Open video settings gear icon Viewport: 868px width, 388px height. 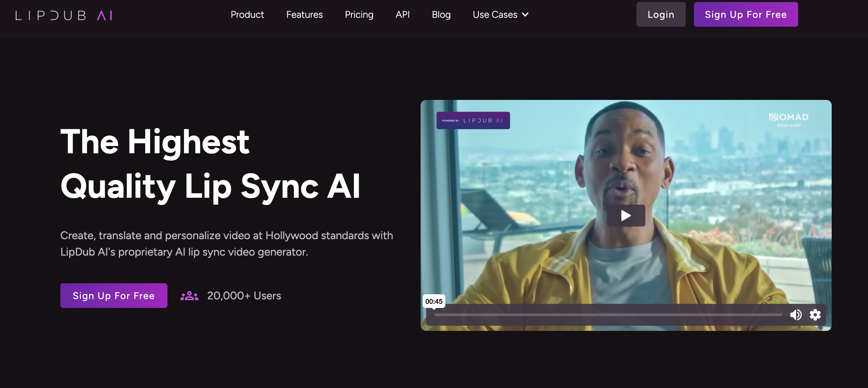[815, 314]
